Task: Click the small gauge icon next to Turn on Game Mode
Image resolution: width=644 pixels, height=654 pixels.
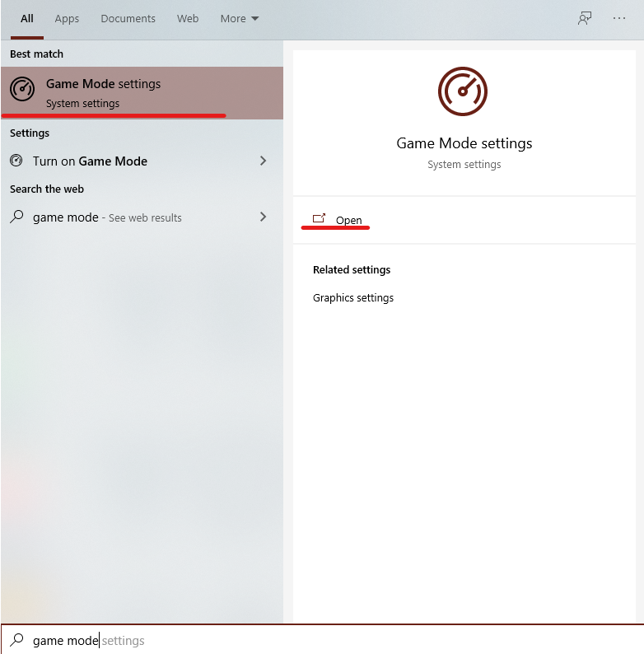Action: point(16,161)
